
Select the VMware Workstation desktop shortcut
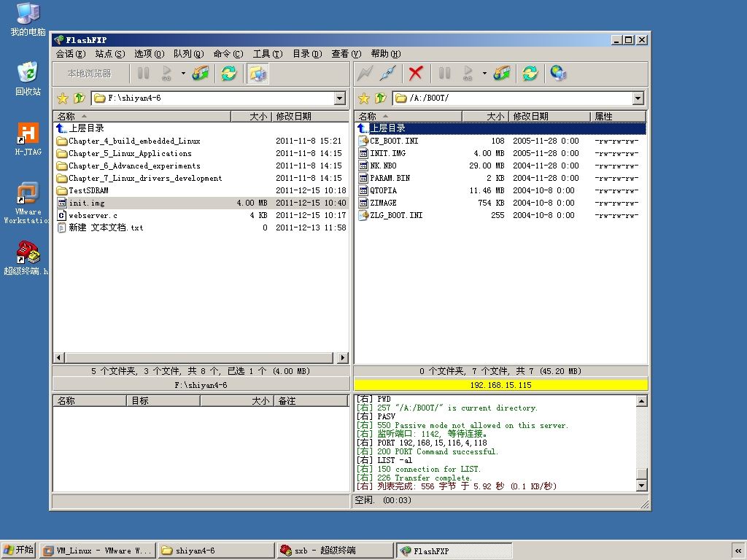[26, 203]
